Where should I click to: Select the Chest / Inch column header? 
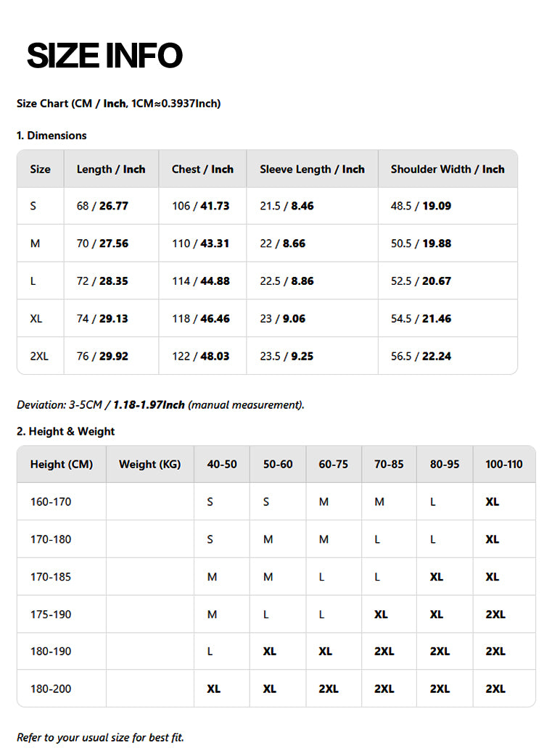point(202,169)
